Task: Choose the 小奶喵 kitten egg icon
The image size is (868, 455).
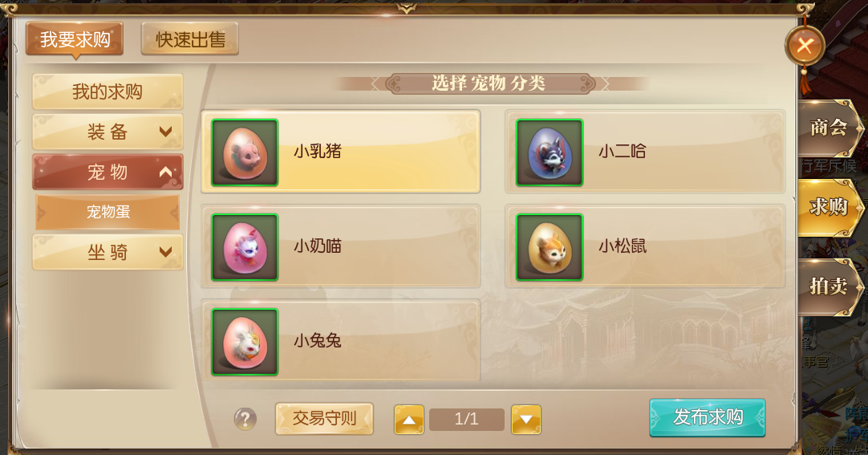Action: (x=245, y=247)
